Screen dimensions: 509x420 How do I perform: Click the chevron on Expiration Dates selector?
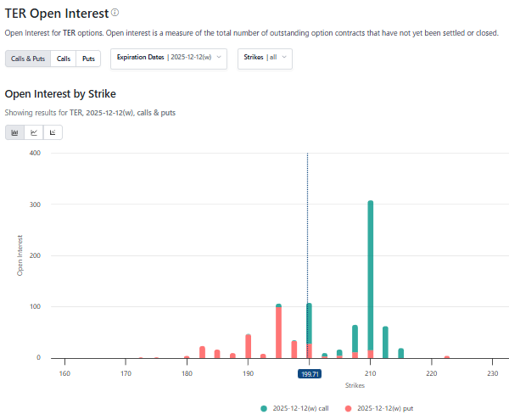point(220,57)
